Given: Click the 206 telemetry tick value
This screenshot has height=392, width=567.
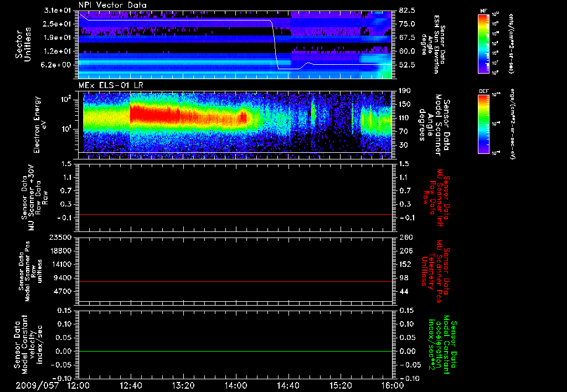Looking at the screenshot, I should tap(405, 251).
